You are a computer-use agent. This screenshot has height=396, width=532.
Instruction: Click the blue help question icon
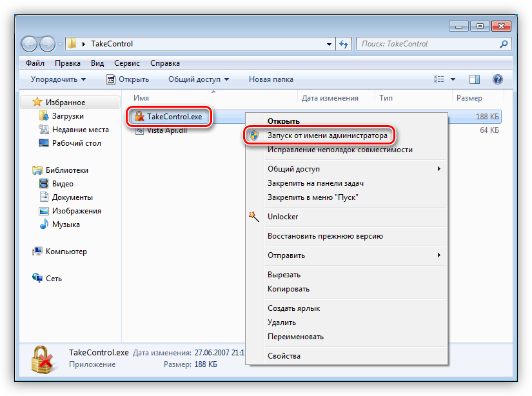coord(497,79)
